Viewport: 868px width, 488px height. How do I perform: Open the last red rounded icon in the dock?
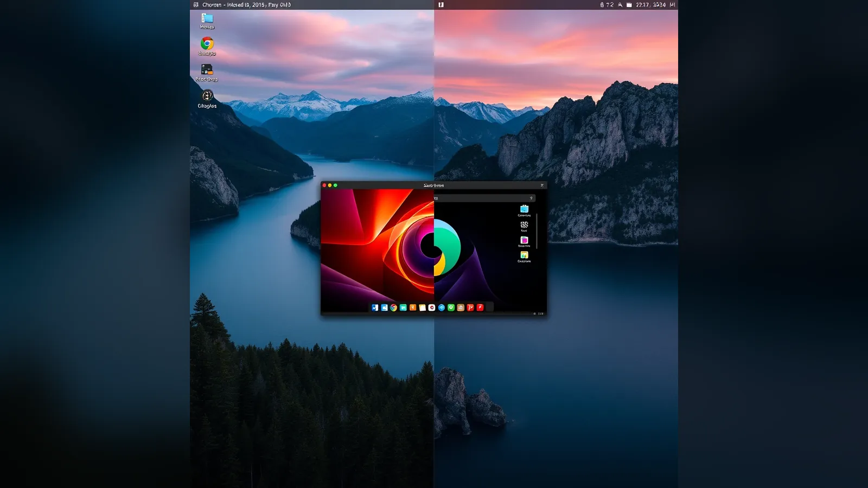click(480, 307)
